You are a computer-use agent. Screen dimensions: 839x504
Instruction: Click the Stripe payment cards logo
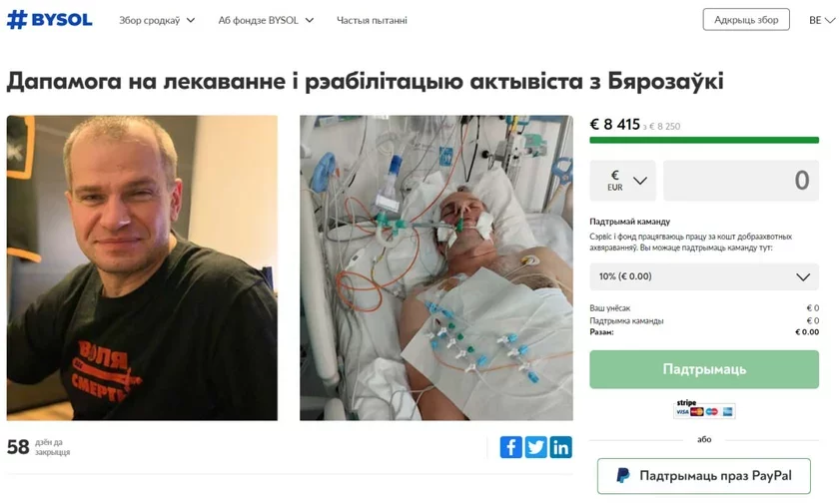pyautogui.click(x=704, y=409)
